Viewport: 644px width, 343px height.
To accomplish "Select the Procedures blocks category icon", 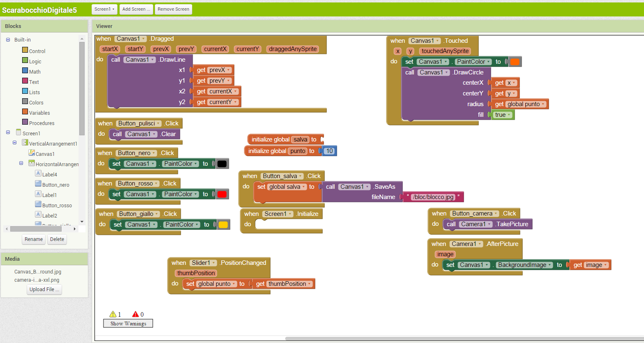I will pyautogui.click(x=25, y=122).
